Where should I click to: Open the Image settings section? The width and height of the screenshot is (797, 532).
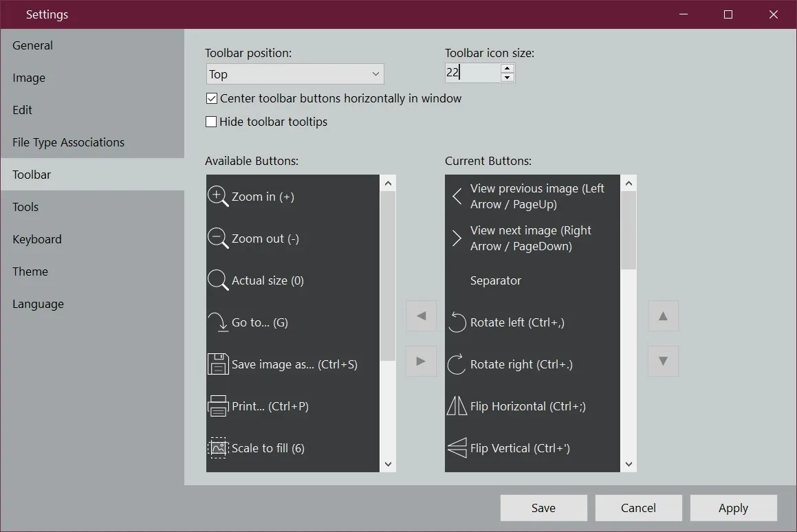92,78
